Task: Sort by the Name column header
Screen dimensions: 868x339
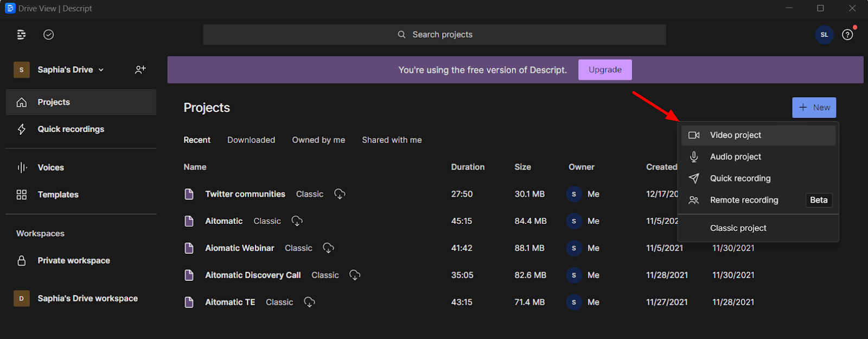Action: [x=195, y=167]
